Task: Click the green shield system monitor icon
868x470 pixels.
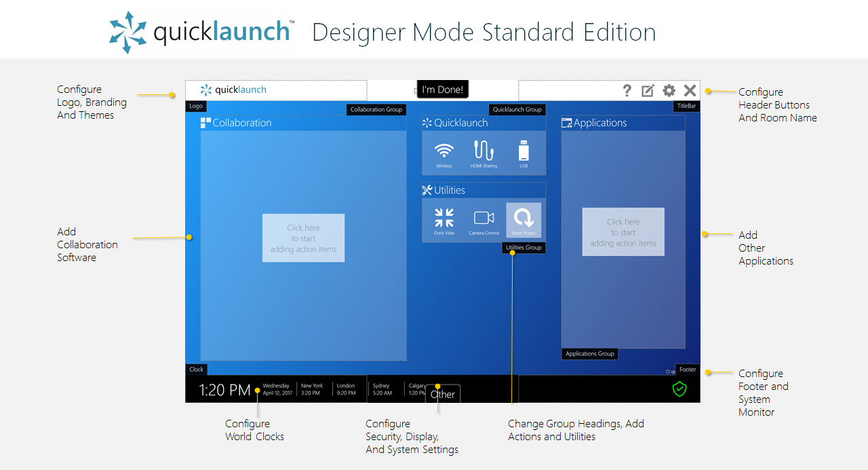Action: tap(679, 389)
